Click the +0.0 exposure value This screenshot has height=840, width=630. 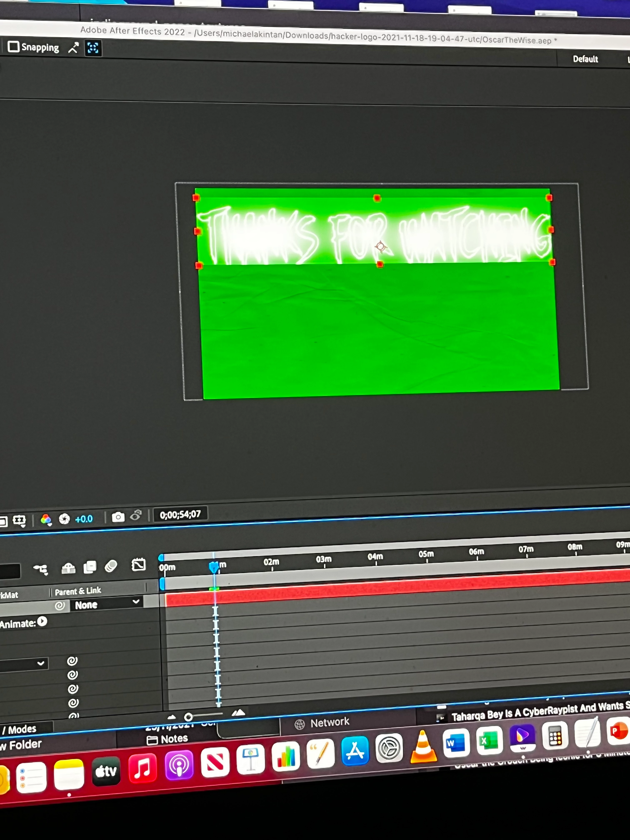84,519
